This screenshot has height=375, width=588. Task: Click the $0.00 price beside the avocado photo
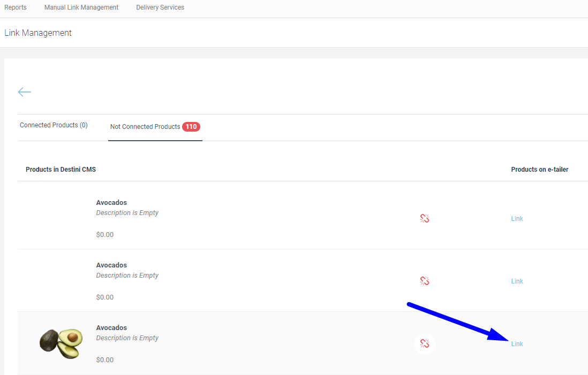[x=104, y=359]
